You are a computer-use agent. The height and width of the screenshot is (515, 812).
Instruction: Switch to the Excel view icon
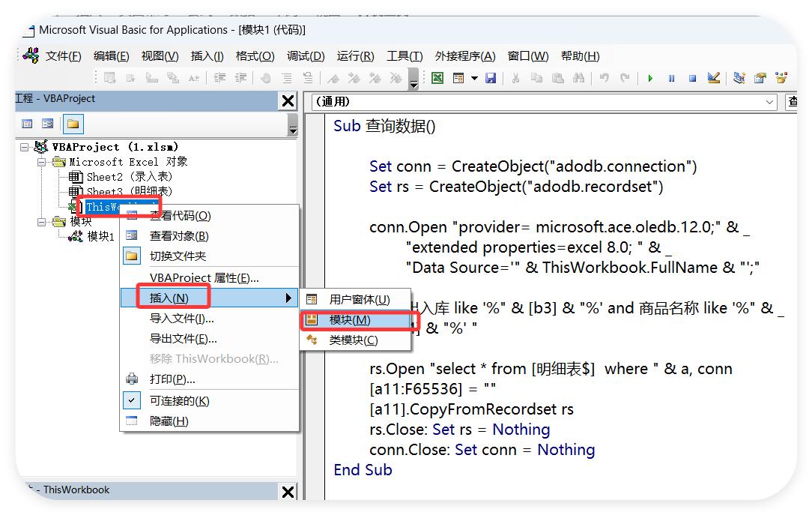(x=437, y=78)
